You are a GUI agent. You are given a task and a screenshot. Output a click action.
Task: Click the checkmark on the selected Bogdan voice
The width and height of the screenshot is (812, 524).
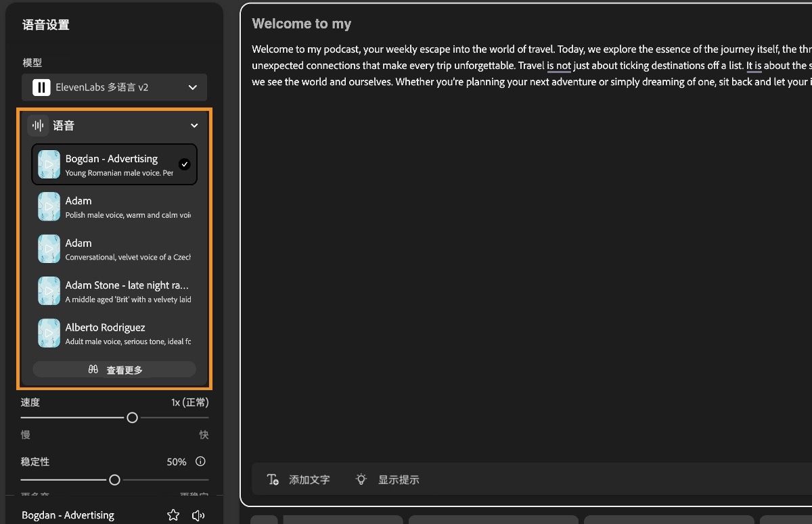pyautogui.click(x=185, y=164)
